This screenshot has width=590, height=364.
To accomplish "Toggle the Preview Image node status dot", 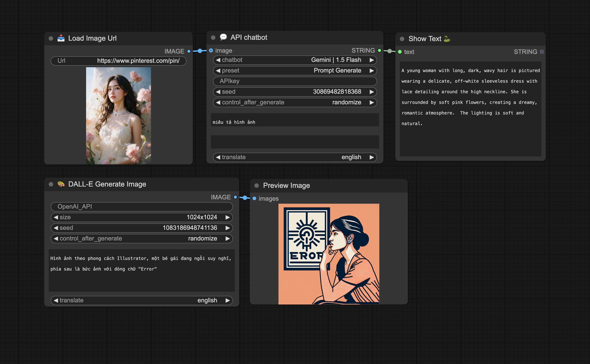I will click(256, 185).
